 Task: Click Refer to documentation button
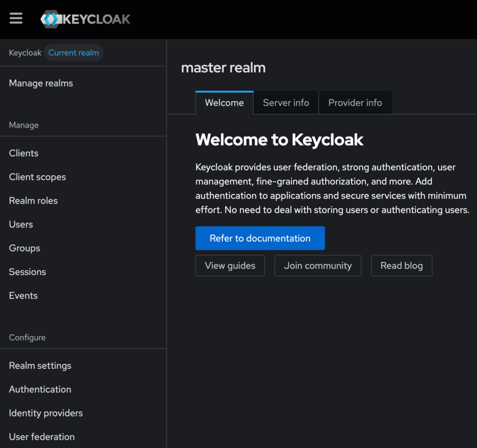click(x=260, y=238)
